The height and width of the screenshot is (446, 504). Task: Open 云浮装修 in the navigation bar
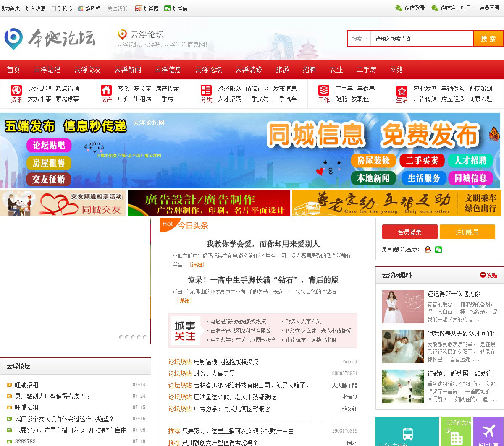(249, 70)
